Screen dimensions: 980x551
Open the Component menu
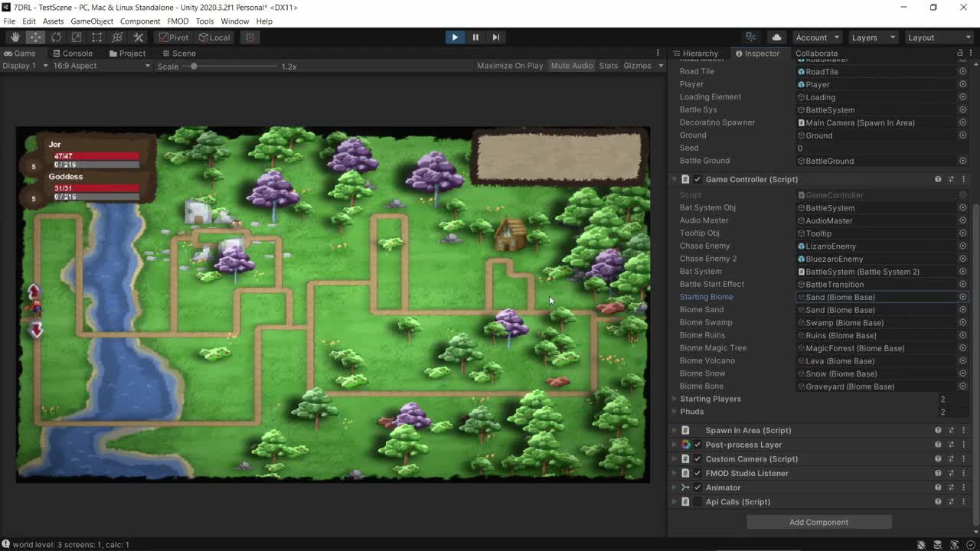(x=140, y=21)
